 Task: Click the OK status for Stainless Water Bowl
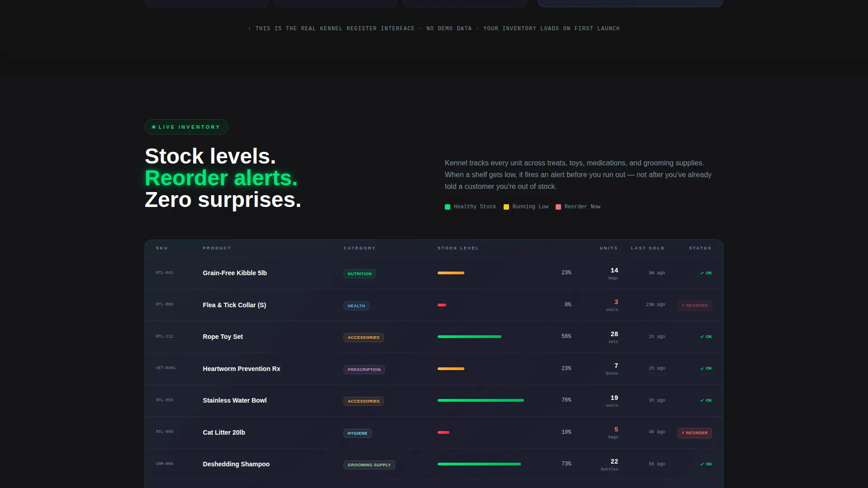coord(706,400)
